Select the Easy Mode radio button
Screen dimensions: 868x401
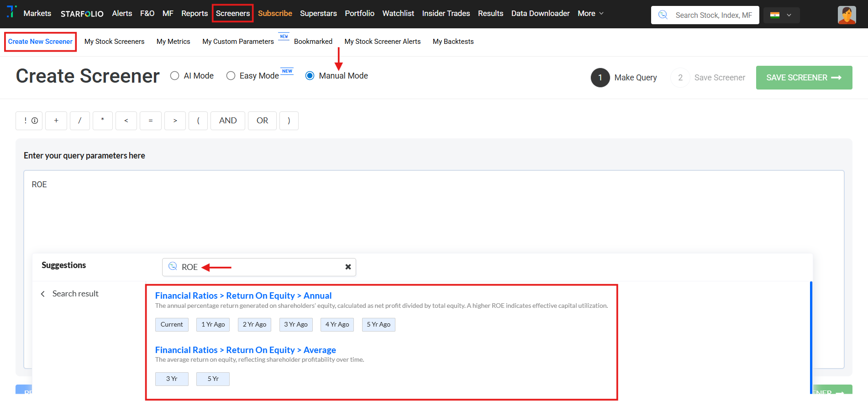231,76
